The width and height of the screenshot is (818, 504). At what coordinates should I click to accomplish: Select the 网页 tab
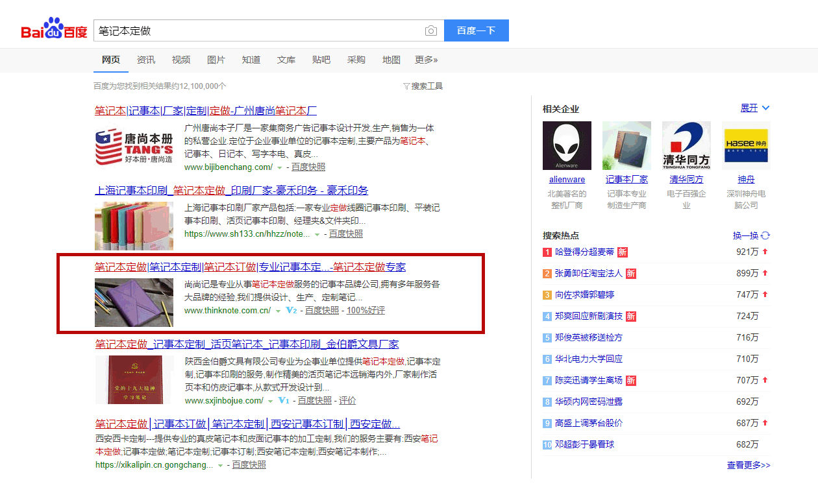[x=111, y=60]
